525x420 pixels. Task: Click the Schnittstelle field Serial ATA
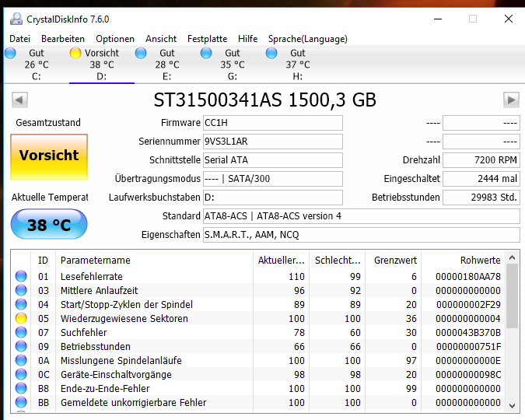click(273, 160)
